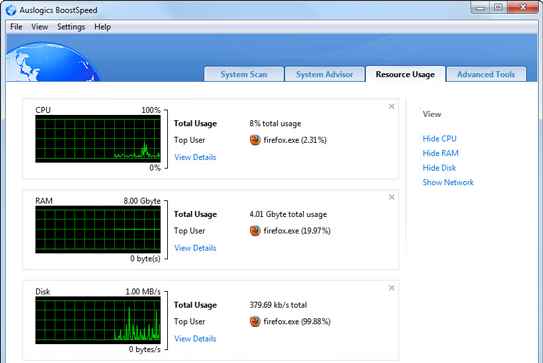Image resolution: width=543 pixels, height=363 pixels.
Task: Close the CPU panel with its X icon
Action: coord(391,106)
